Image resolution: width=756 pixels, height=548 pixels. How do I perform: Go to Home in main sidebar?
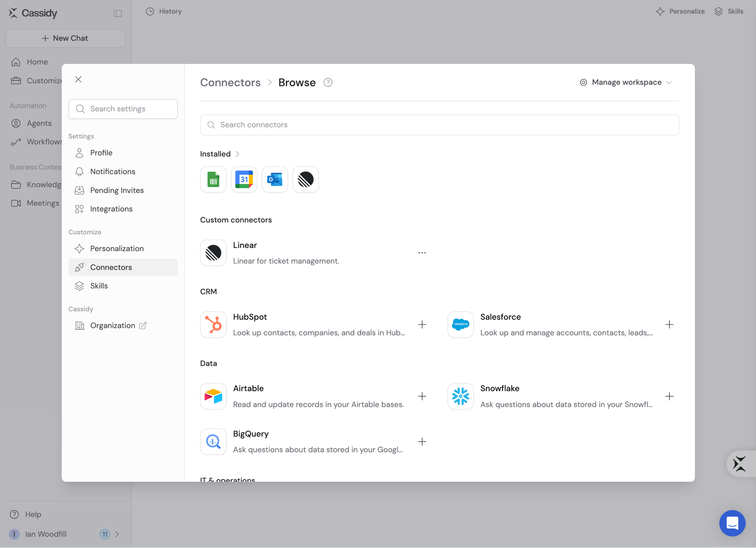37,62
